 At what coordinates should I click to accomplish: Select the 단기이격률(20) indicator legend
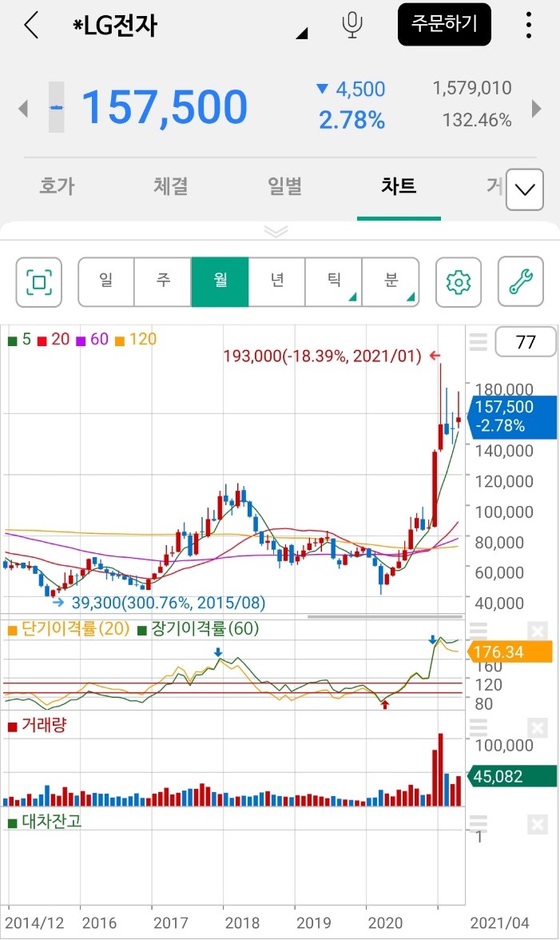coord(70,629)
